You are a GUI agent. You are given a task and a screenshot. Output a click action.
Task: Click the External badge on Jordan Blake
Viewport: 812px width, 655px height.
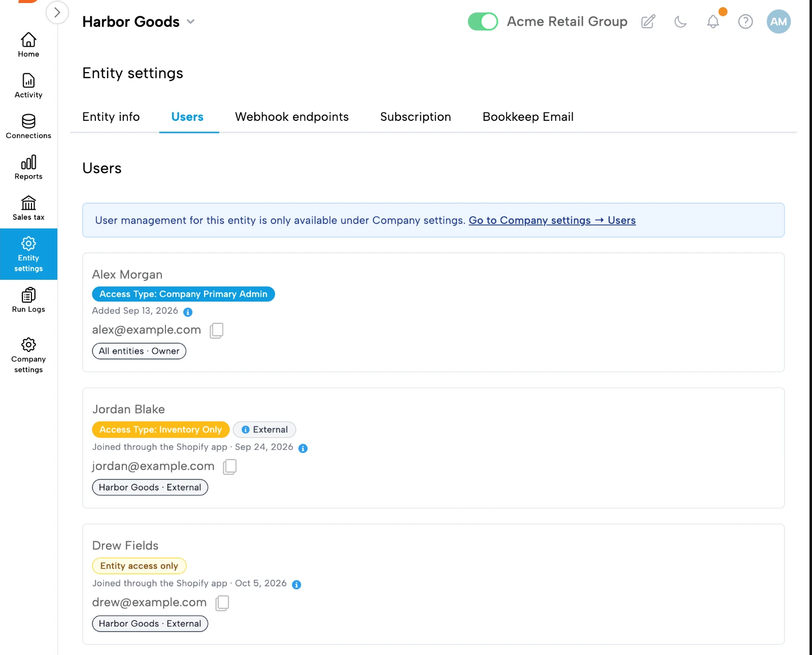[x=264, y=430]
